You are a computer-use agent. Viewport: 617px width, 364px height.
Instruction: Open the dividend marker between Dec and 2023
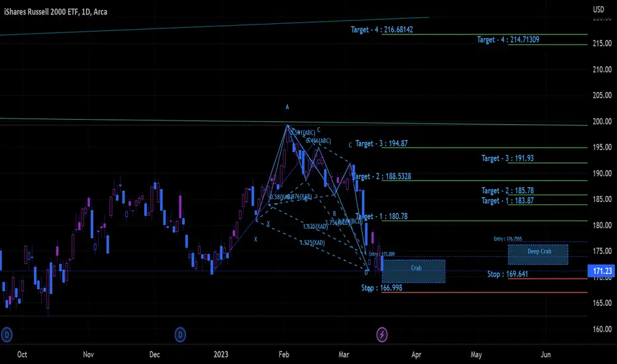click(180, 335)
